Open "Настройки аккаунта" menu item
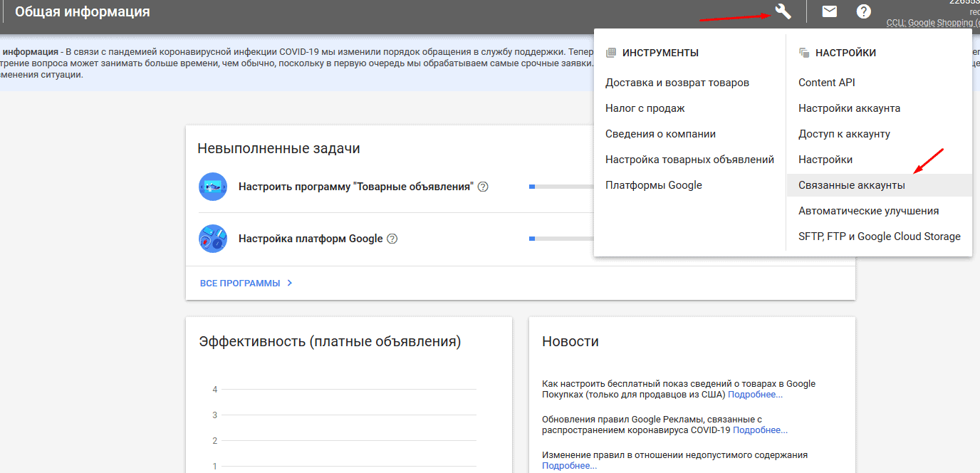Screen dimensions: 980x473 pos(849,108)
